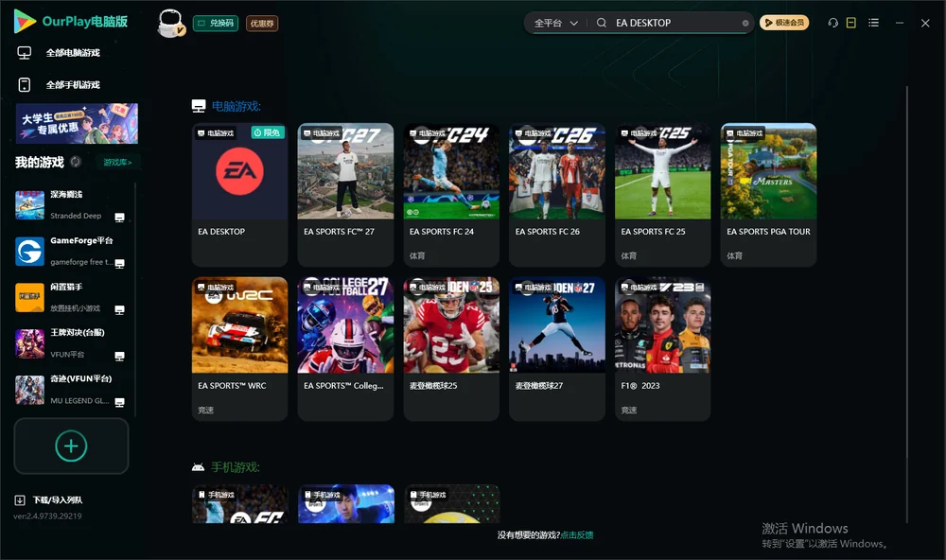Click the 体育 tag under EA SPORTS FC 24
This screenshot has height=560, width=946.
417,255
